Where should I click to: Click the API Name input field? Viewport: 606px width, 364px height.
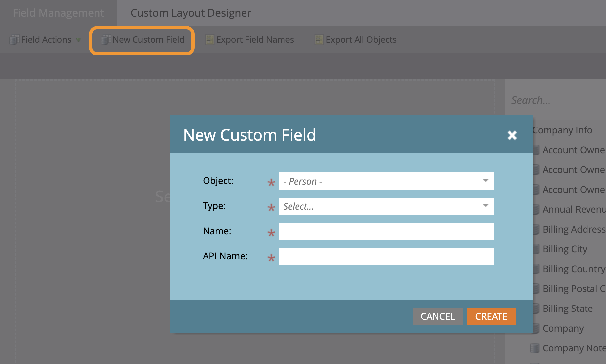[x=386, y=256]
